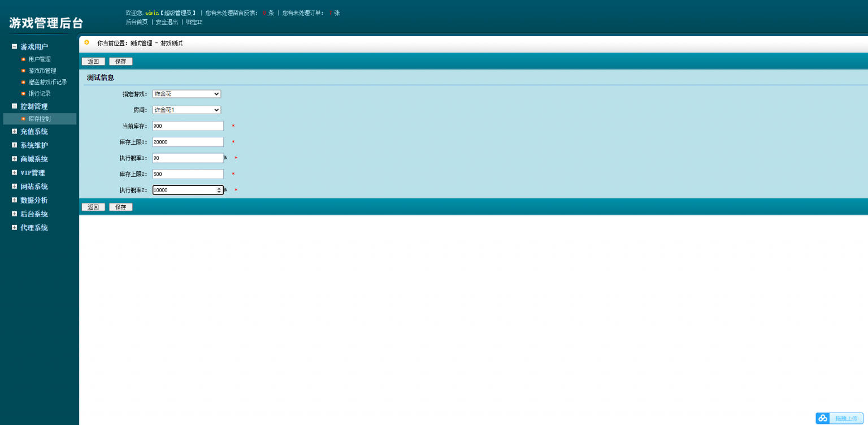The image size is (868, 425).
Task: Click the top 保存 save button
Action: pyautogui.click(x=121, y=62)
